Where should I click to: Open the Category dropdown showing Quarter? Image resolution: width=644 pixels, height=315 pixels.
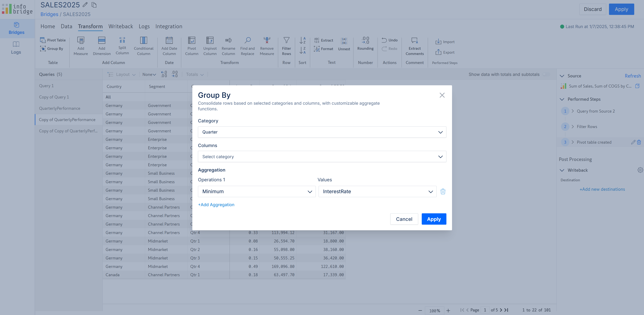(322, 132)
